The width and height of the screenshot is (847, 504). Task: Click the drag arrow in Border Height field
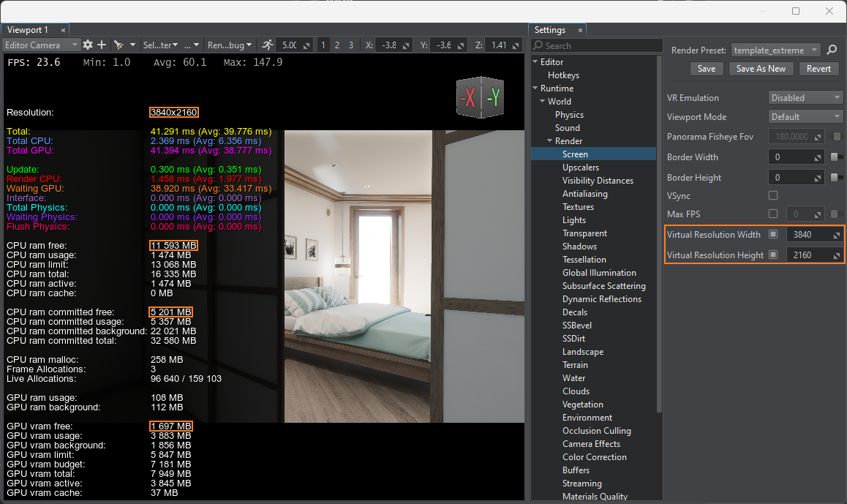pos(818,178)
